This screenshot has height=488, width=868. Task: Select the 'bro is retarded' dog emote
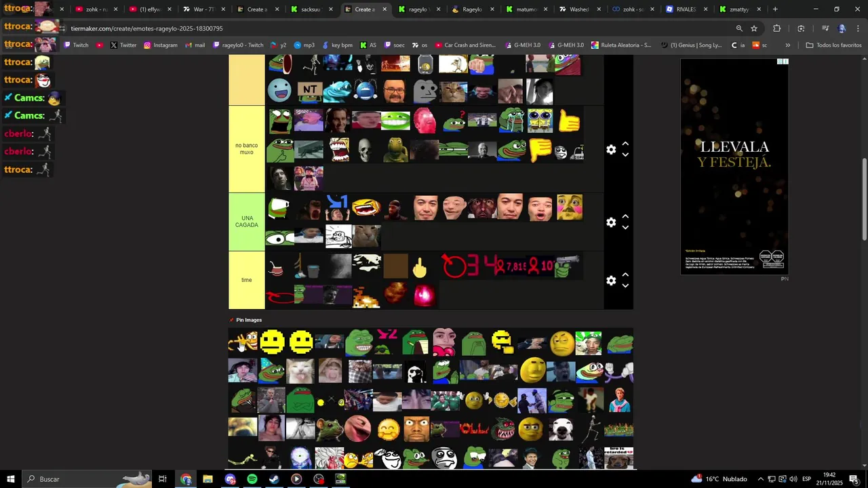click(619, 457)
